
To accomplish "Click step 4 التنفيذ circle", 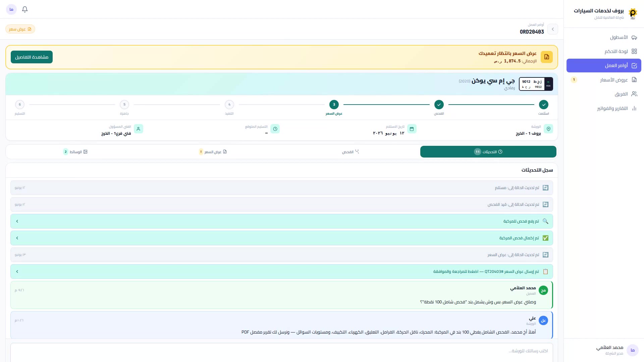I will 229,105.
